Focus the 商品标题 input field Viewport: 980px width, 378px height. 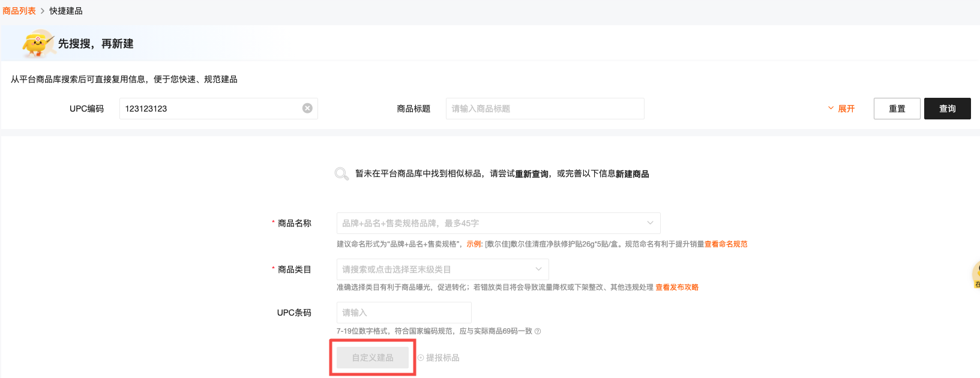[544, 109]
